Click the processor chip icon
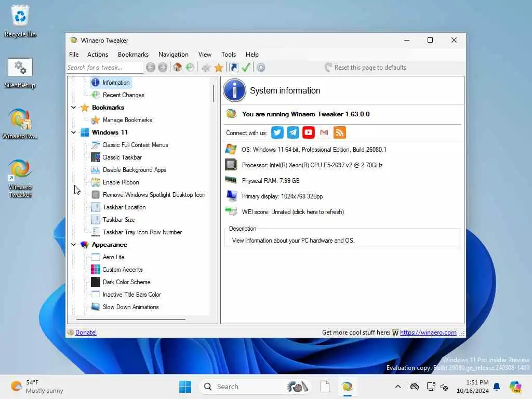The image size is (532, 399). pos(231,165)
